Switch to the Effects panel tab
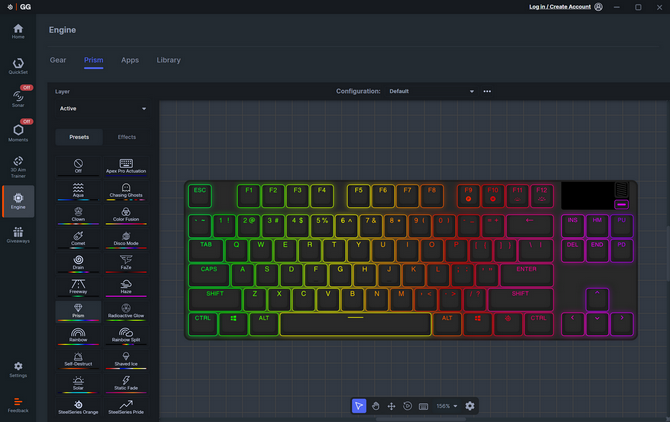Viewport: 670px width, 422px height. tap(126, 137)
